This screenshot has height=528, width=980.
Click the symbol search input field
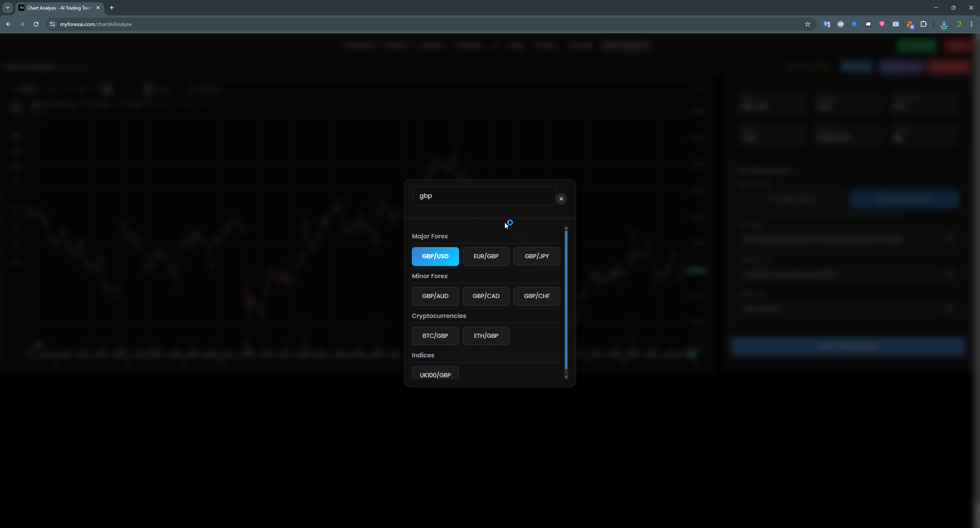pos(484,196)
